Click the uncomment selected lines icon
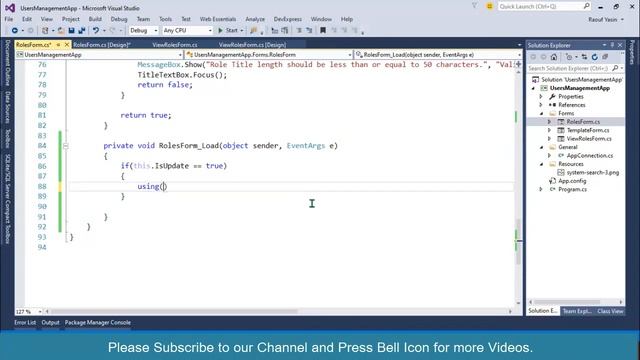The height and width of the screenshot is (360, 640). coord(284,31)
